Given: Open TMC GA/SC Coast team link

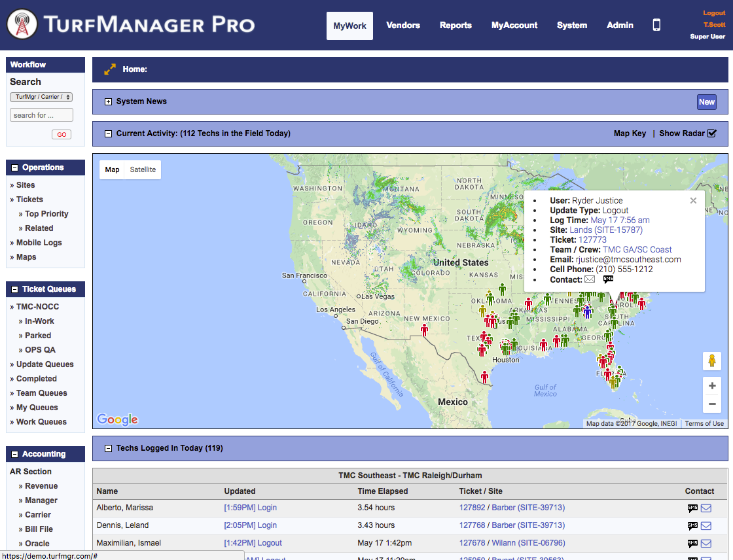Looking at the screenshot, I should (x=637, y=250).
